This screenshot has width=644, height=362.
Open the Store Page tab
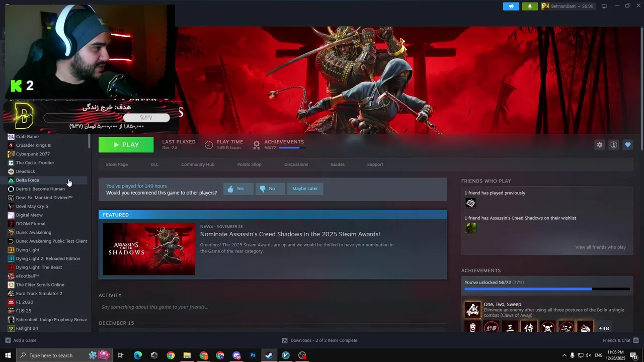(117, 164)
